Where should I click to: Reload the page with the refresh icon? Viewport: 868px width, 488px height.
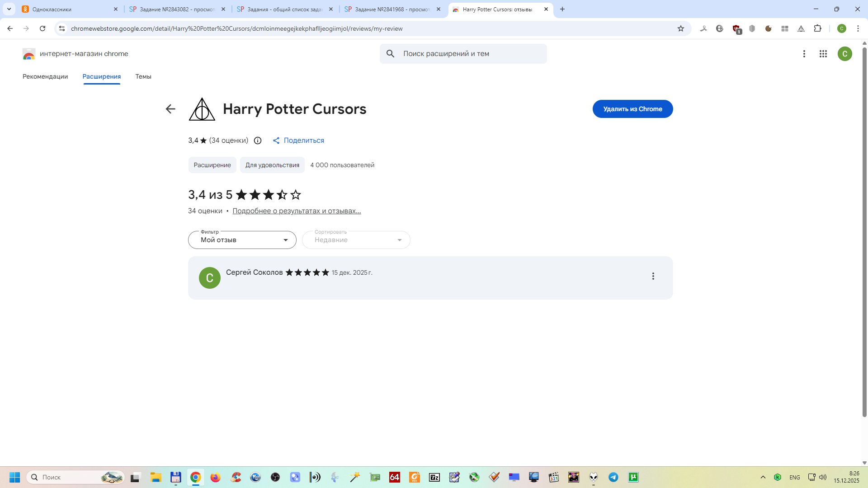tap(42, 28)
